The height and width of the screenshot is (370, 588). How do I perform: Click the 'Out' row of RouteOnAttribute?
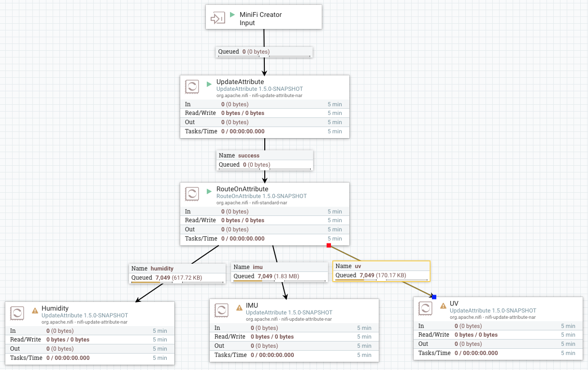point(265,229)
